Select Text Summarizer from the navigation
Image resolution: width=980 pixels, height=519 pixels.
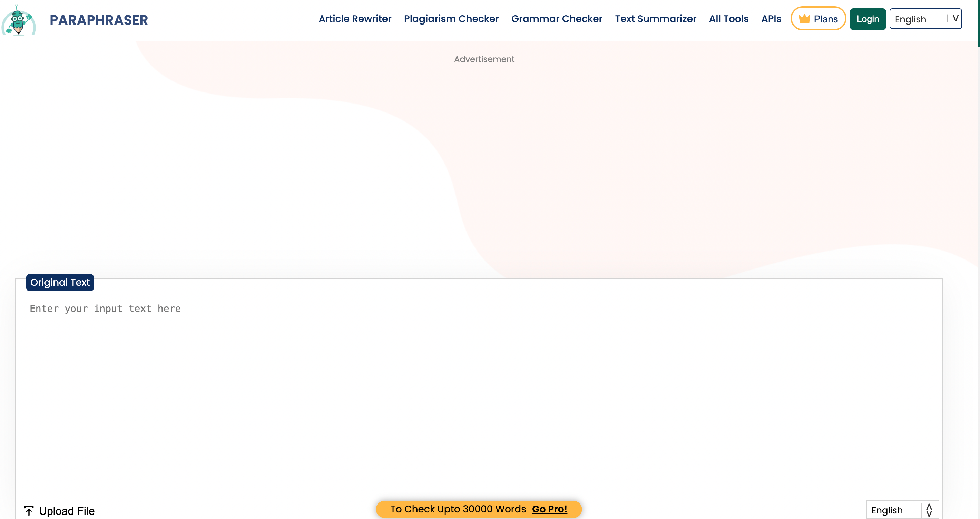tap(656, 18)
